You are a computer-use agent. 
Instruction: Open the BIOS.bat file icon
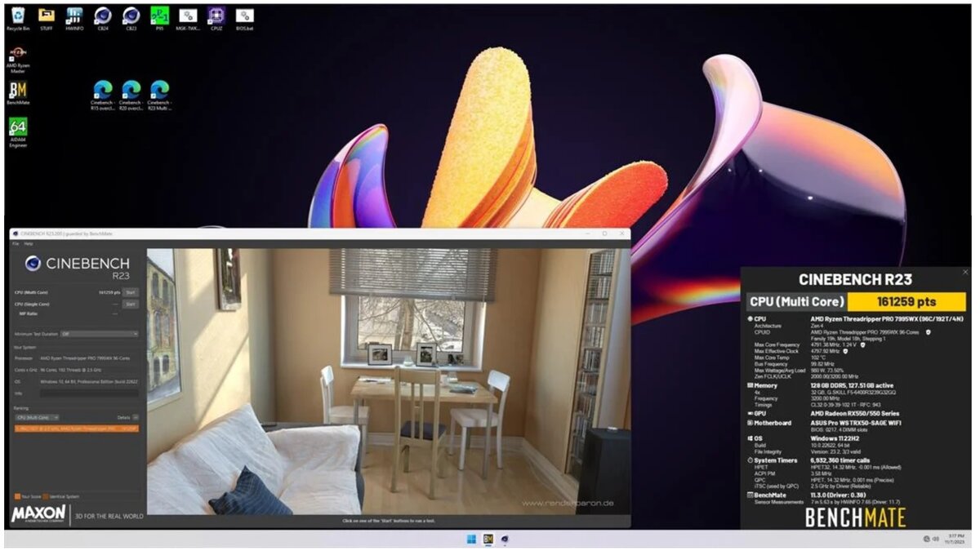click(244, 18)
